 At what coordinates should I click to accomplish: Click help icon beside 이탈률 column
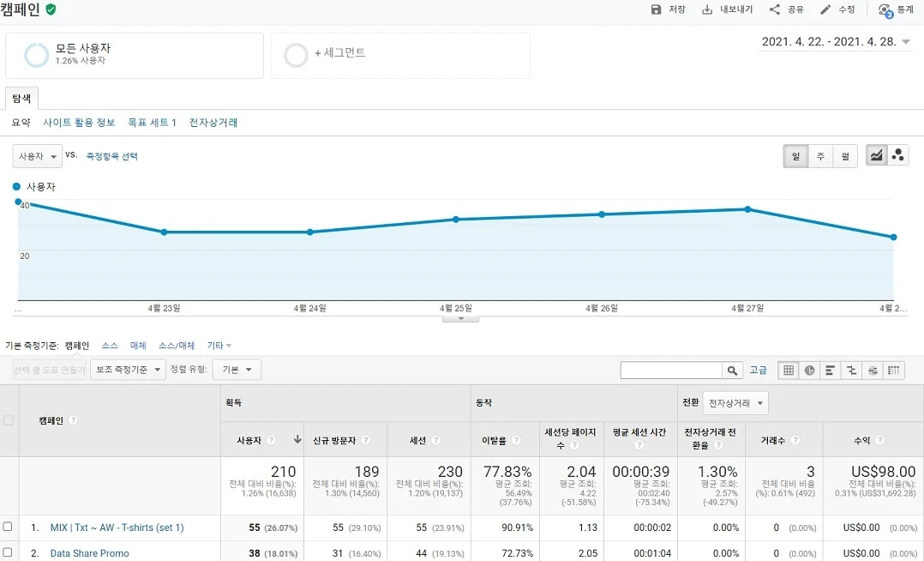pyautogui.click(x=516, y=440)
